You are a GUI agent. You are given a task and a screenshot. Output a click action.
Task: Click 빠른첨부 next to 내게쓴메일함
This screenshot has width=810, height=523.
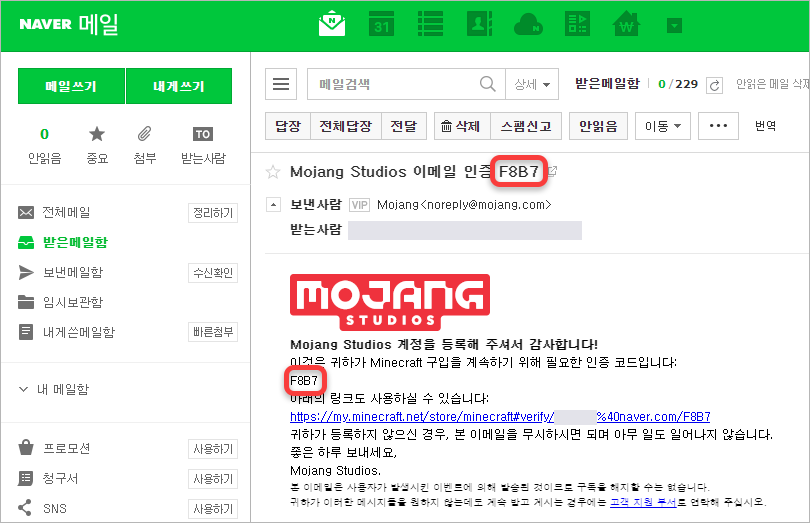pos(213,332)
